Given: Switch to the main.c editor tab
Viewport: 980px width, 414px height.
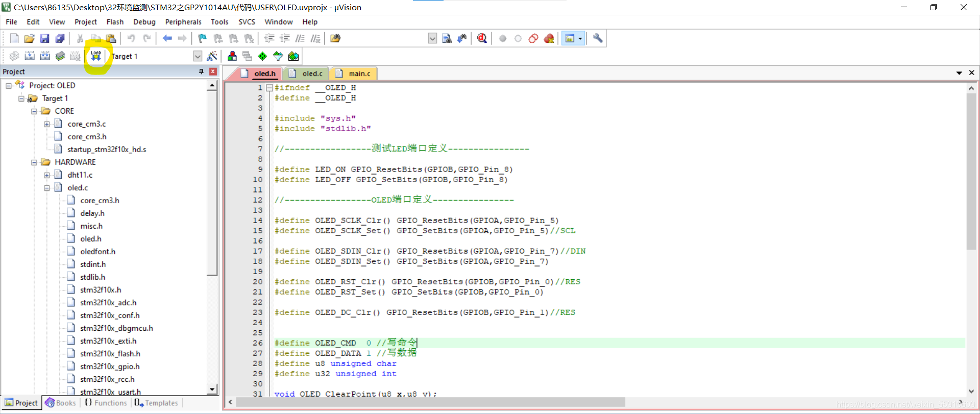Looking at the screenshot, I should point(353,74).
